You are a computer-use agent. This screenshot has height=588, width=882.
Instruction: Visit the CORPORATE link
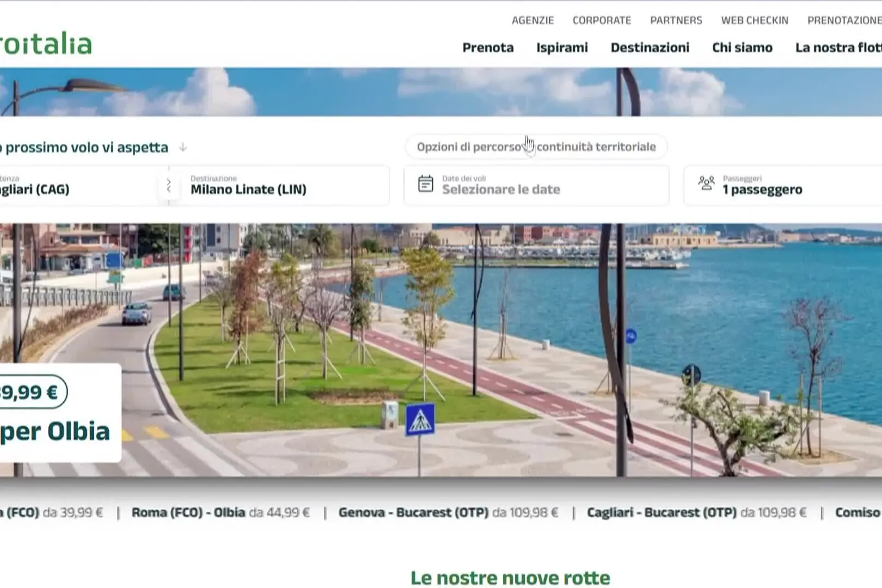pos(602,20)
